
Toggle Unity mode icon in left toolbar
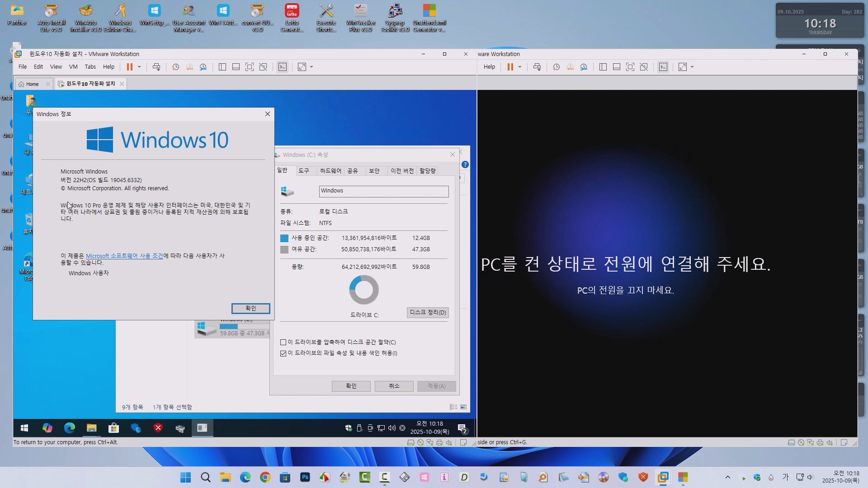[x=263, y=67]
